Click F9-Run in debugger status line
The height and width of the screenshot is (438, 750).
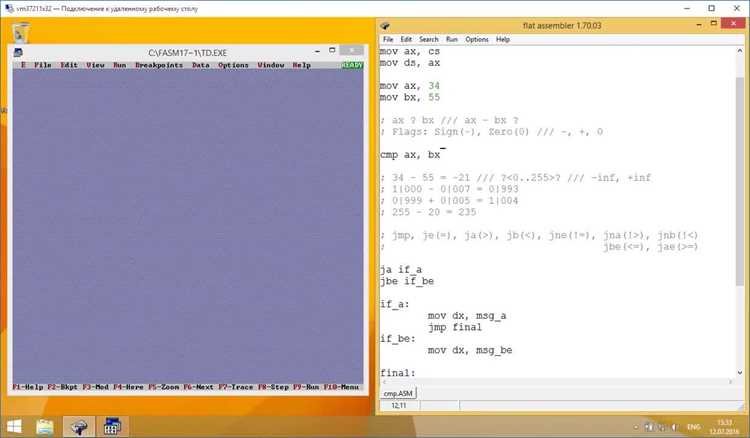point(306,387)
